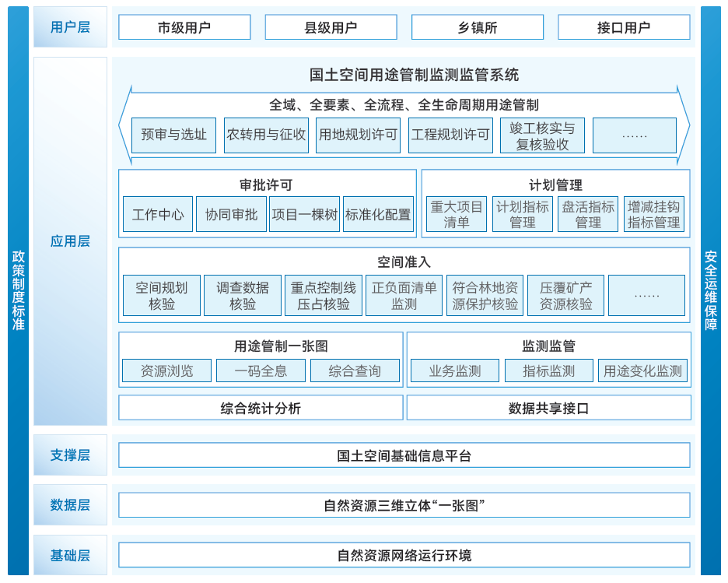Viewport: 728px width, 583px height.
Task: Click the 政策制度标准 vertical bar
Action: pos(18,291)
